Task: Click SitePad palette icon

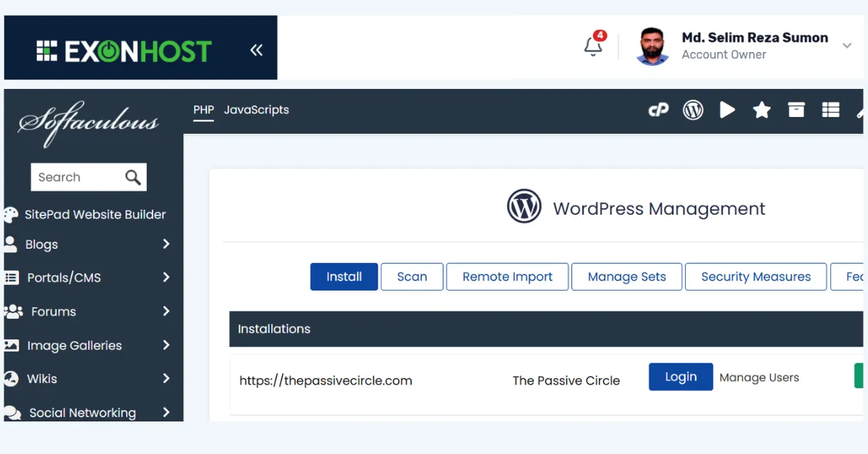Action: [10, 215]
